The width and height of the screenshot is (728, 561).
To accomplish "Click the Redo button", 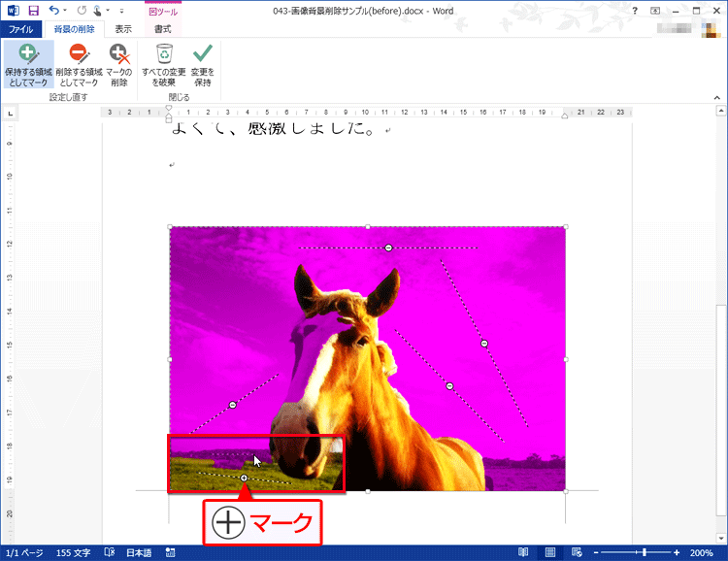I will tap(82, 11).
